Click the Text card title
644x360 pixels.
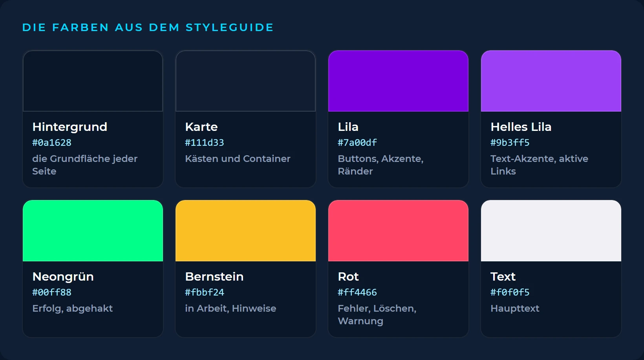pyautogui.click(x=503, y=277)
